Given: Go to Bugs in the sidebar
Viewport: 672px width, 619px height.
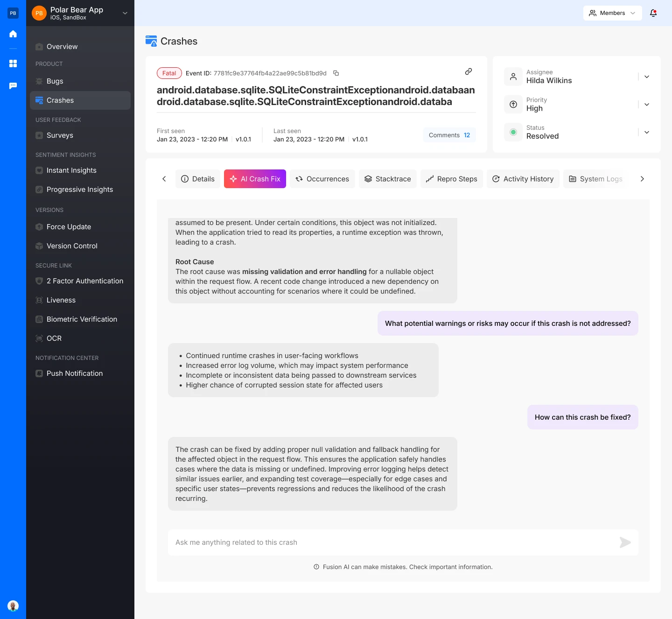Looking at the screenshot, I should coord(55,81).
